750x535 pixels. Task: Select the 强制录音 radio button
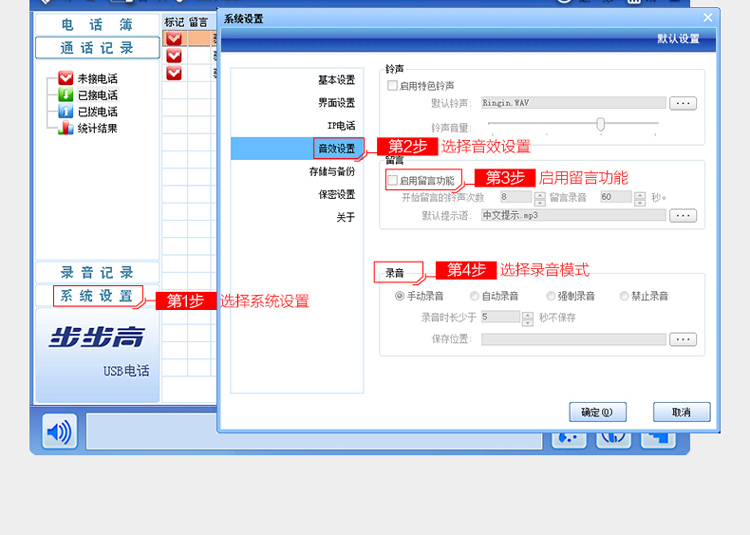coord(551,296)
